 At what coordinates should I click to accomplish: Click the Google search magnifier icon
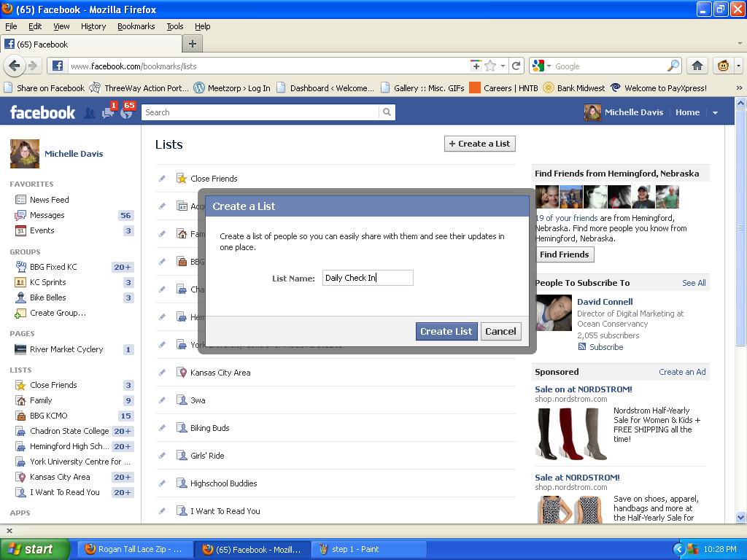pos(673,66)
